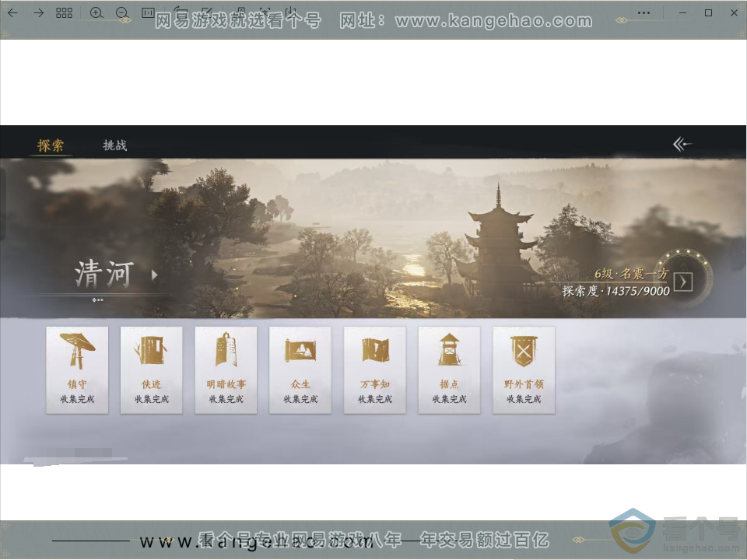Click the boxed right-arrow next to 探索度
The image size is (747, 560).
pos(683,282)
